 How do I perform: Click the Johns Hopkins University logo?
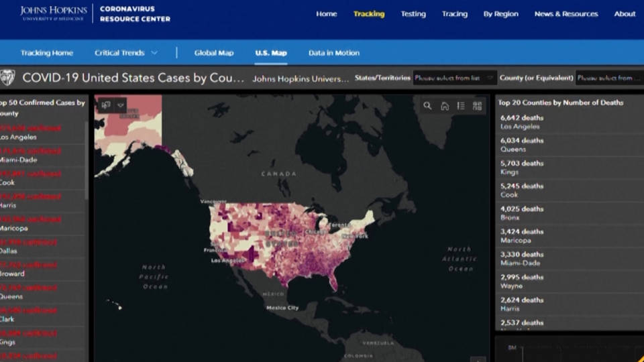coord(54,13)
